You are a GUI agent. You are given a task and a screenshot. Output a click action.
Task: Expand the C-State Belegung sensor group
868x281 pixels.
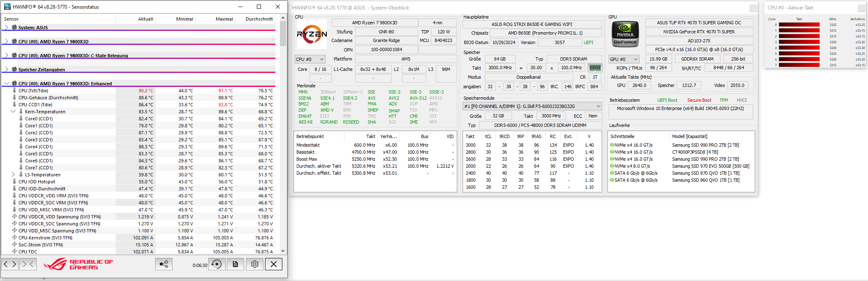(7, 55)
